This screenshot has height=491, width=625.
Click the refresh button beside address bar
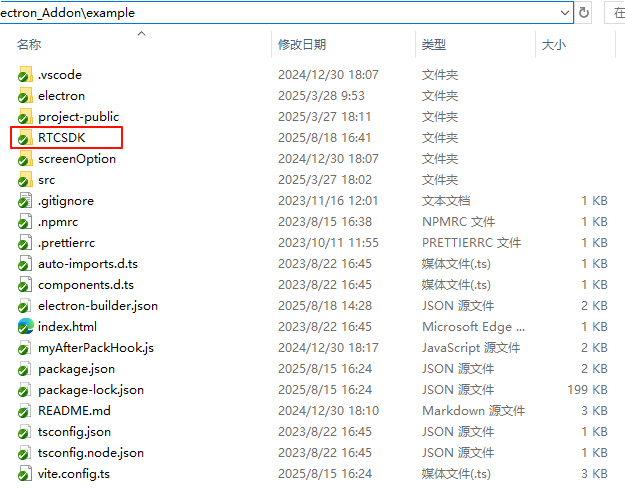tap(584, 13)
